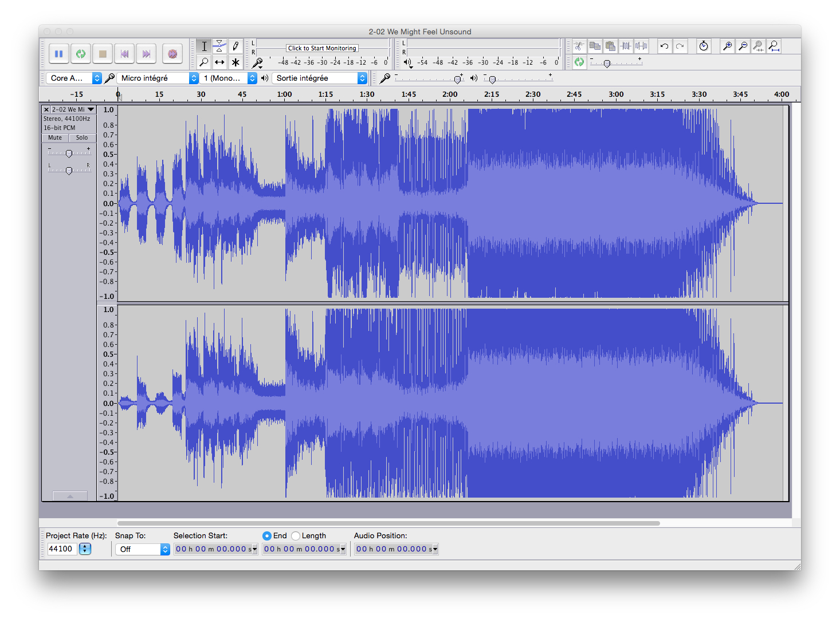Activate the Time Shift tool
This screenshot has height=623, width=840.
(219, 62)
